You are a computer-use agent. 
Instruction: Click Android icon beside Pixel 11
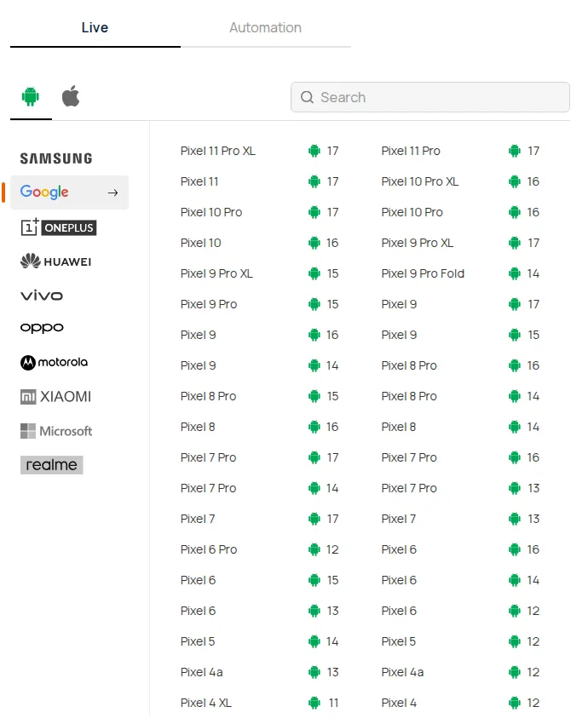[314, 181]
